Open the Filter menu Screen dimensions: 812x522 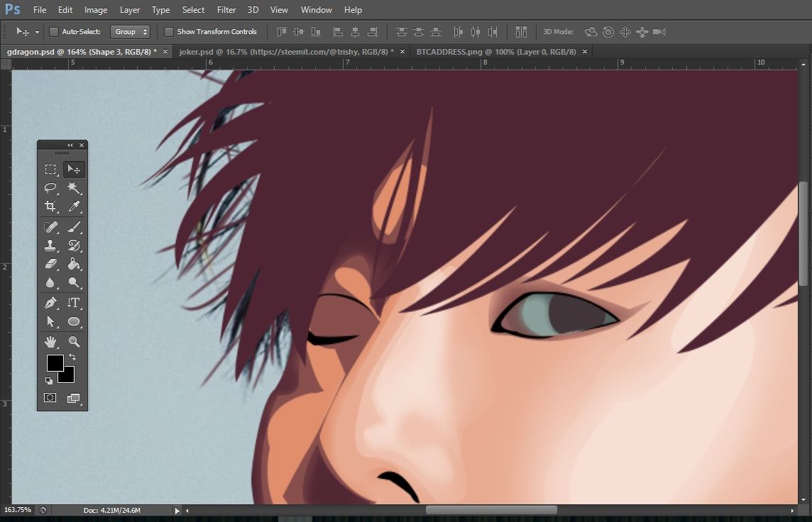tap(226, 10)
